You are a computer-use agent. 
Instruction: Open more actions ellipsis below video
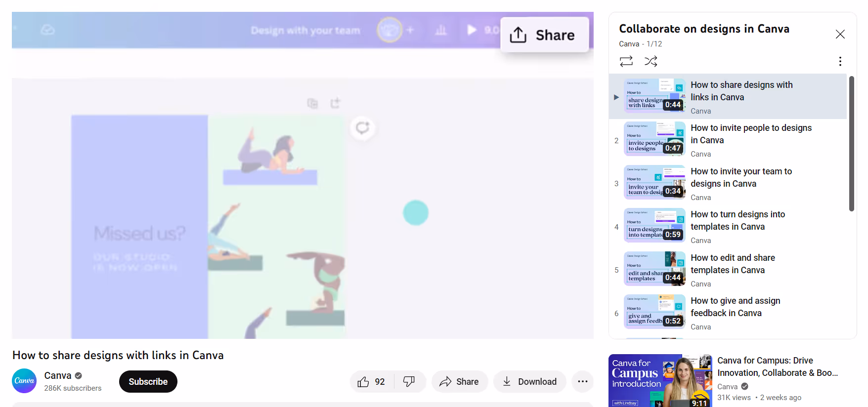(x=582, y=382)
